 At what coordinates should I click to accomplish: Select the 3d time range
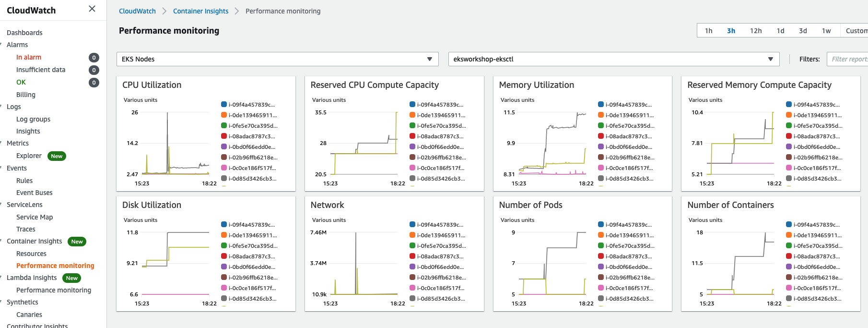[803, 31]
